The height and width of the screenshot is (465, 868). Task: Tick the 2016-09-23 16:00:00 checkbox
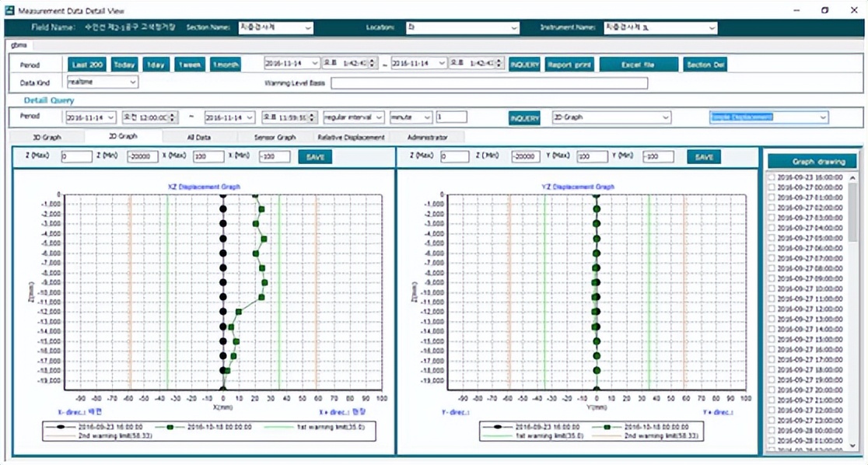coord(772,177)
